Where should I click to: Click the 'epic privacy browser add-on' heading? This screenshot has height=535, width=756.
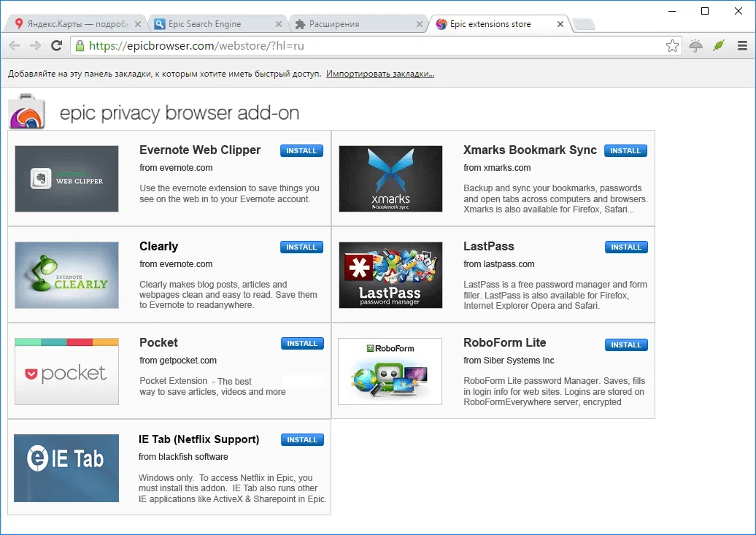pos(180,113)
